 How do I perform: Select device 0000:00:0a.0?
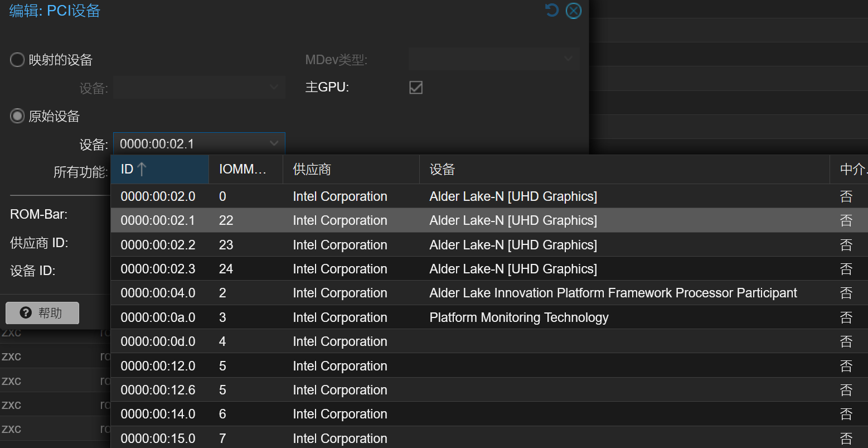click(489, 317)
